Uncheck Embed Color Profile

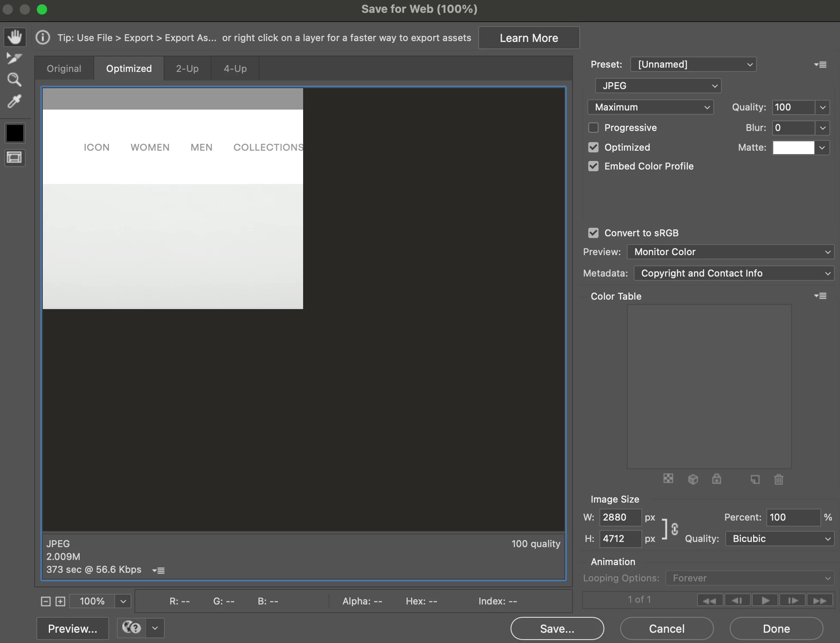point(593,166)
